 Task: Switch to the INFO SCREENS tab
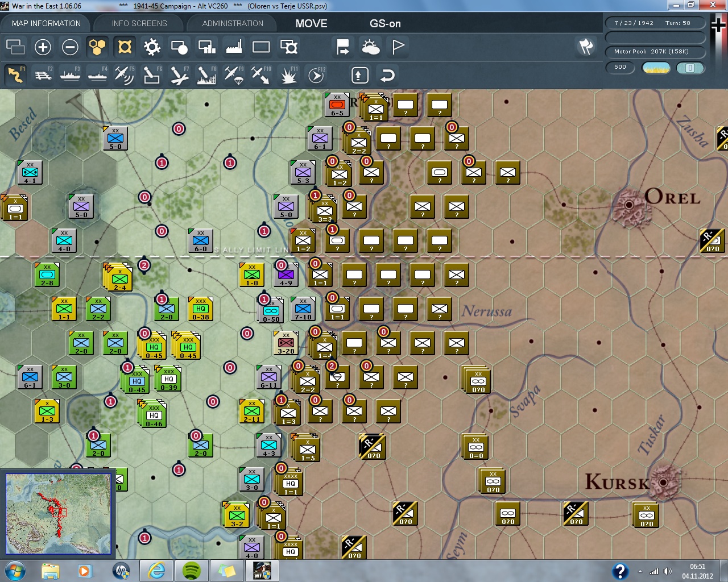[x=139, y=23]
